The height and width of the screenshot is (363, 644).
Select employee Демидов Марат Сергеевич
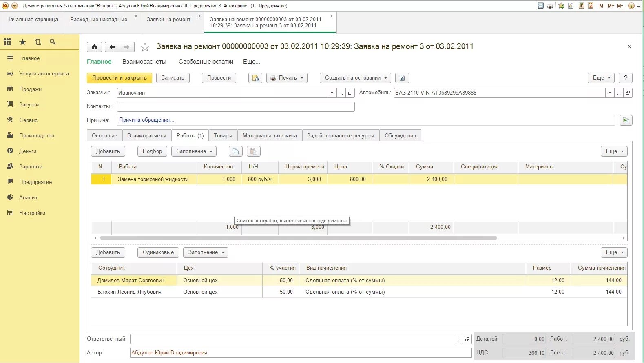(359, 281)
